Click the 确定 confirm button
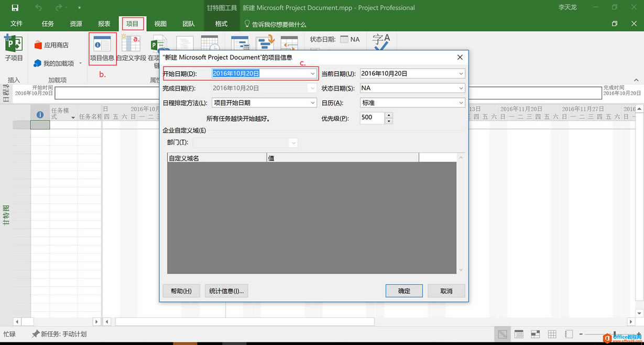 [403, 291]
